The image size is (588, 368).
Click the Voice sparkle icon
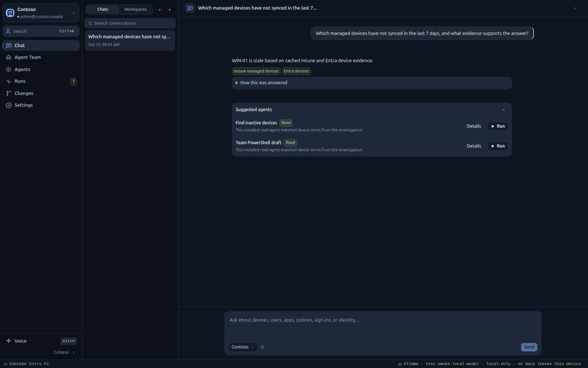pos(8,341)
